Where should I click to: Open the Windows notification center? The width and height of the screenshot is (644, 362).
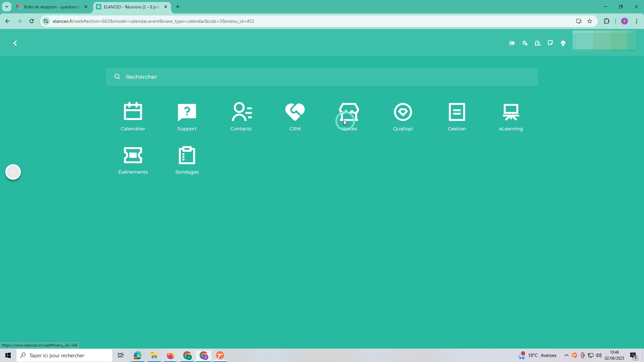point(634,355)
